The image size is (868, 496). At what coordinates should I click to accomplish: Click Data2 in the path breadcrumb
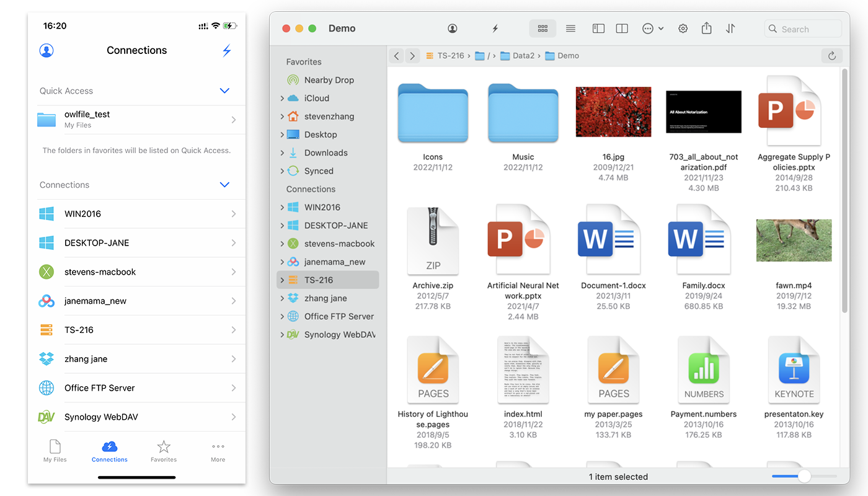click(523, 56)
